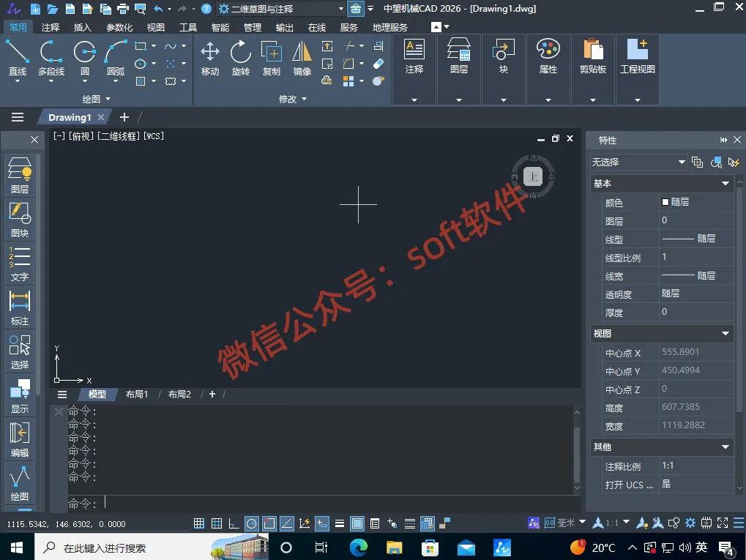Switch to the 布局2 layout tab
746x560 pixels.
[x=179, y=395]
